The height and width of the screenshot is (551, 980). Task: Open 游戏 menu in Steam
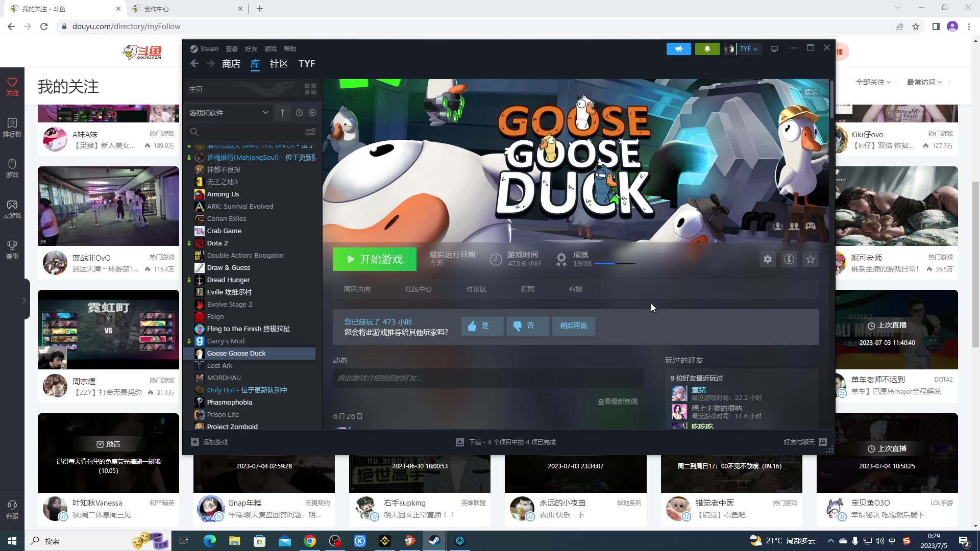[271, 49]
